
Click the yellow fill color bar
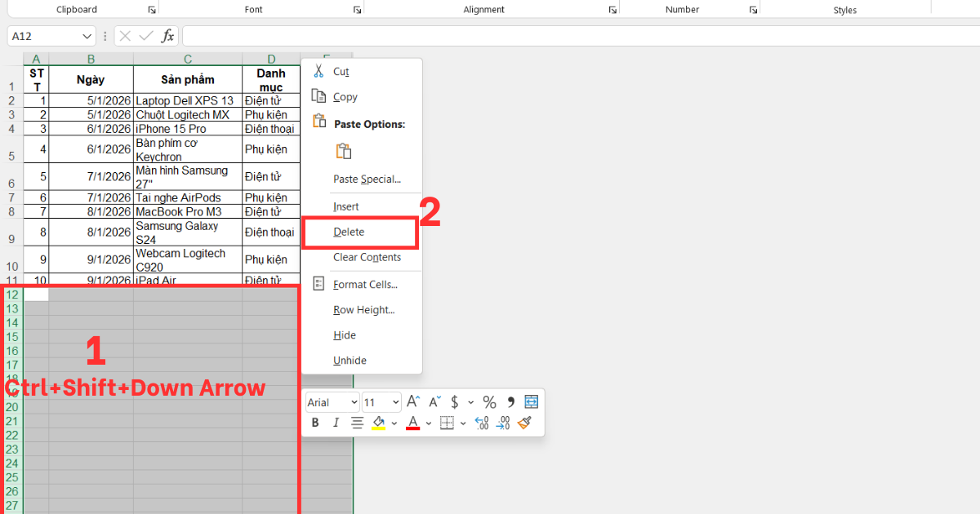pyautogui.click(x=378, y=429)
